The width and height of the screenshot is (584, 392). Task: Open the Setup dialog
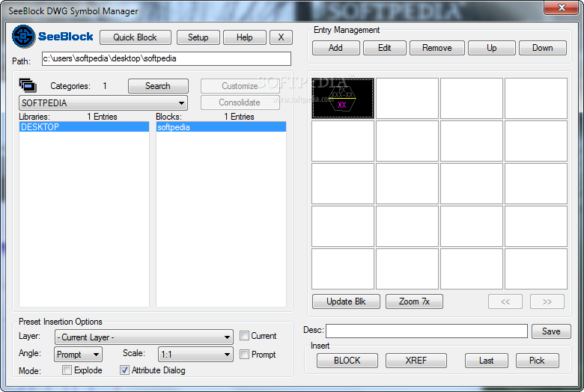point(198,37)
